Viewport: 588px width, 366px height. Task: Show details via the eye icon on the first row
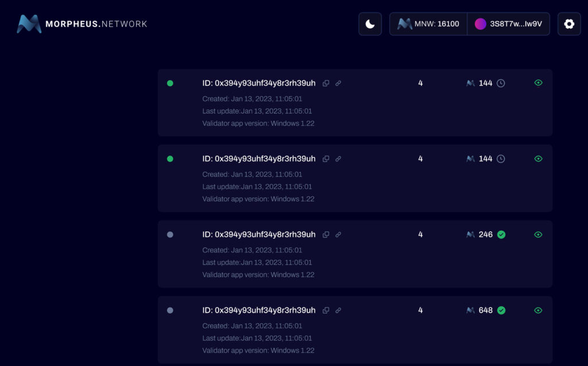click(538, 83)
